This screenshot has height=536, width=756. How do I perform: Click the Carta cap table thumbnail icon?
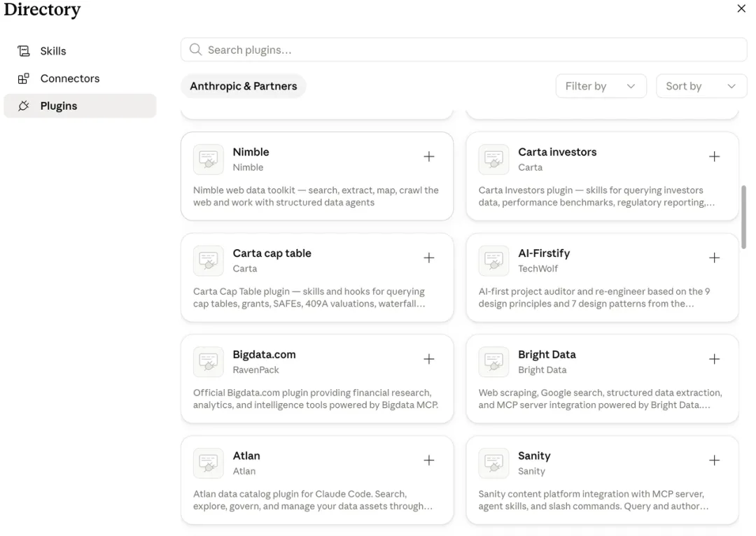click(x=209, y=260)
